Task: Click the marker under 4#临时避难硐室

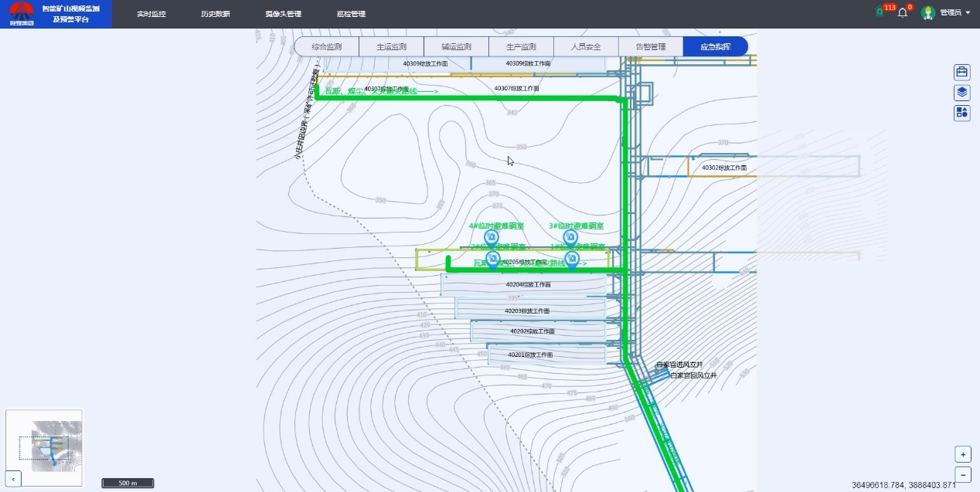Action: (x=491, y=238)
